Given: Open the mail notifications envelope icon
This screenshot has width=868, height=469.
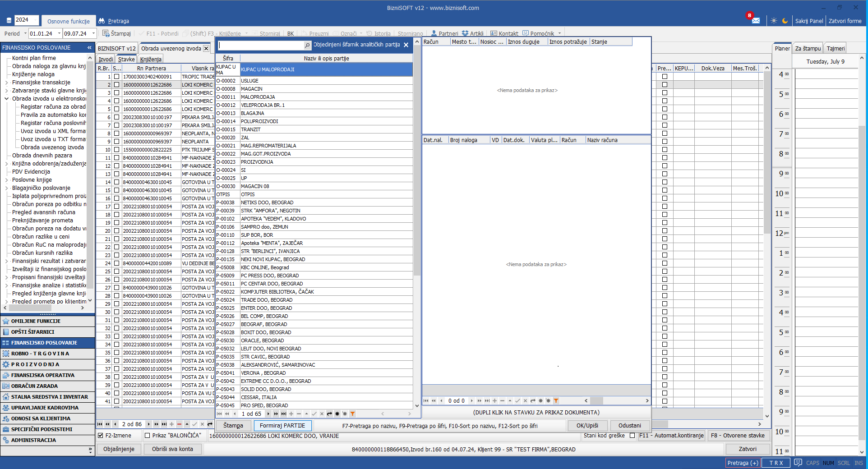Looking at the screenshot, I should tap(756, 21).
